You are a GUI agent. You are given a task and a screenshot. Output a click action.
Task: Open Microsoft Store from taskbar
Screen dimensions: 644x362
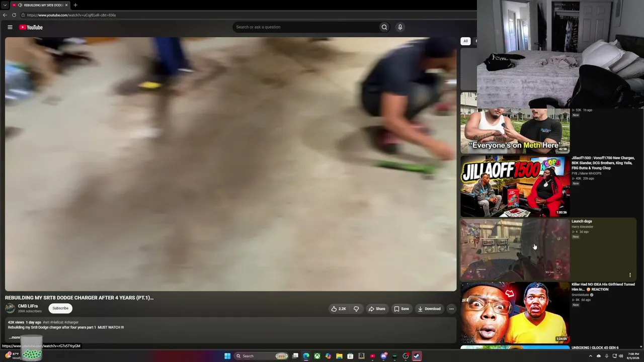[x=350, y=356]
